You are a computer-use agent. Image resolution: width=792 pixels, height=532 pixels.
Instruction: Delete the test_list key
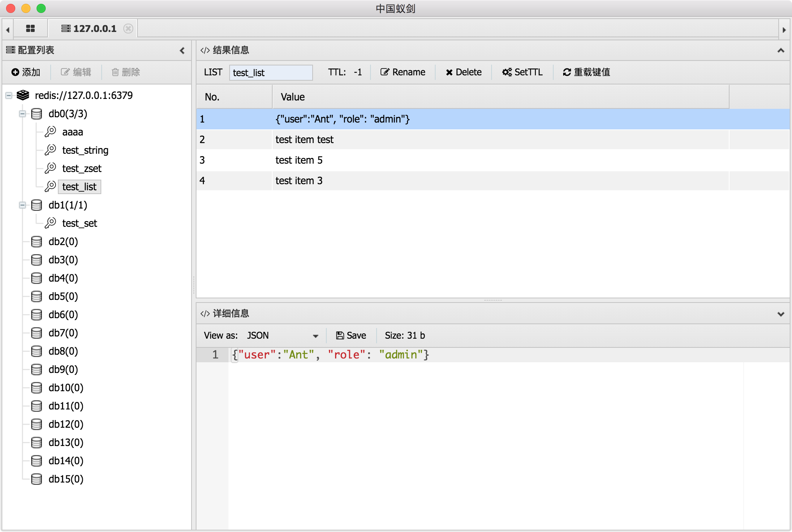463,72
